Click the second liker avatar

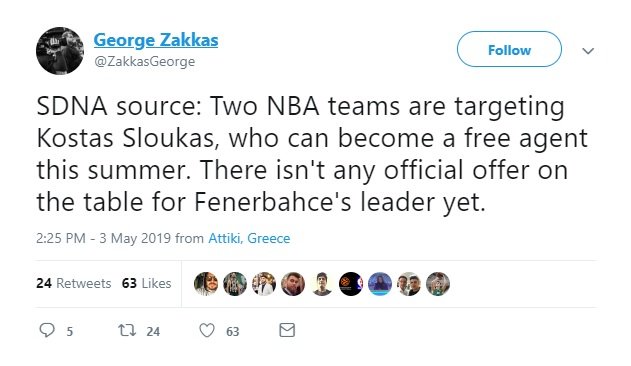[x=235, y=284]
